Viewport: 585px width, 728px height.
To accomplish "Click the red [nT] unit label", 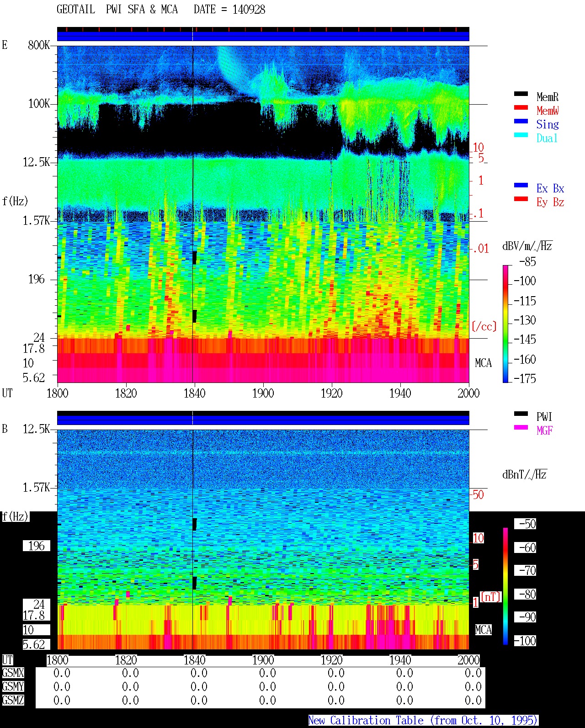I will tap(491, 597).
